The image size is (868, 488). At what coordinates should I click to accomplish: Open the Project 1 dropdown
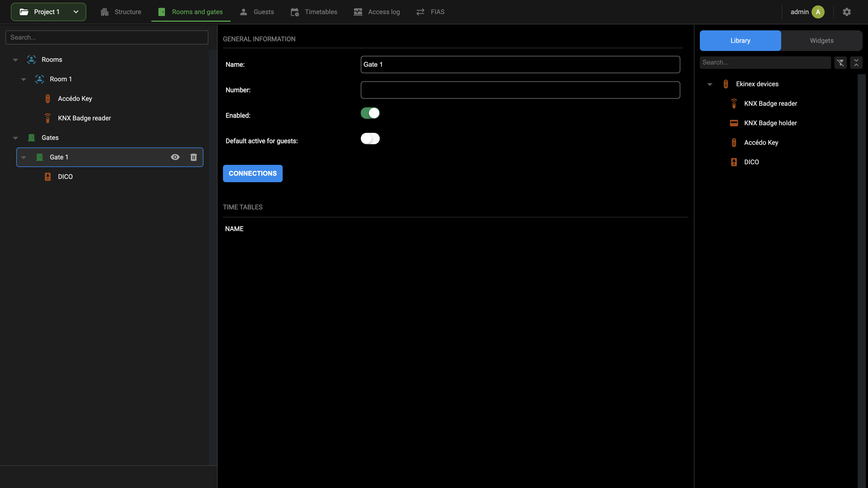[49, 12]
